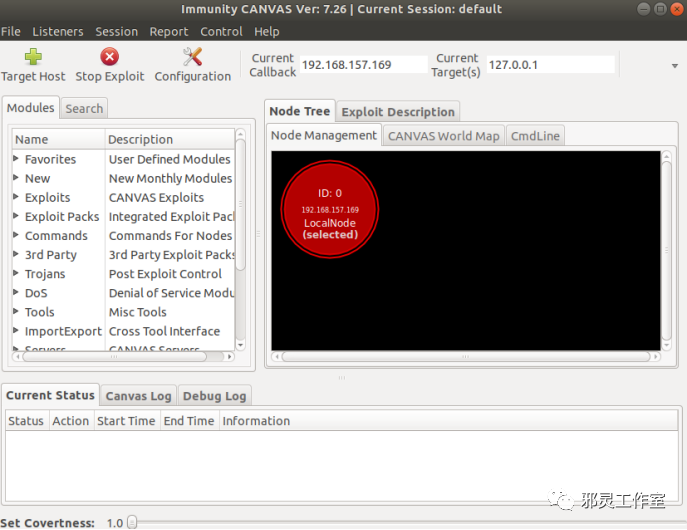Expand the DoS tree node
Screen dimensions: 687x530
click(x=16, y=292)
